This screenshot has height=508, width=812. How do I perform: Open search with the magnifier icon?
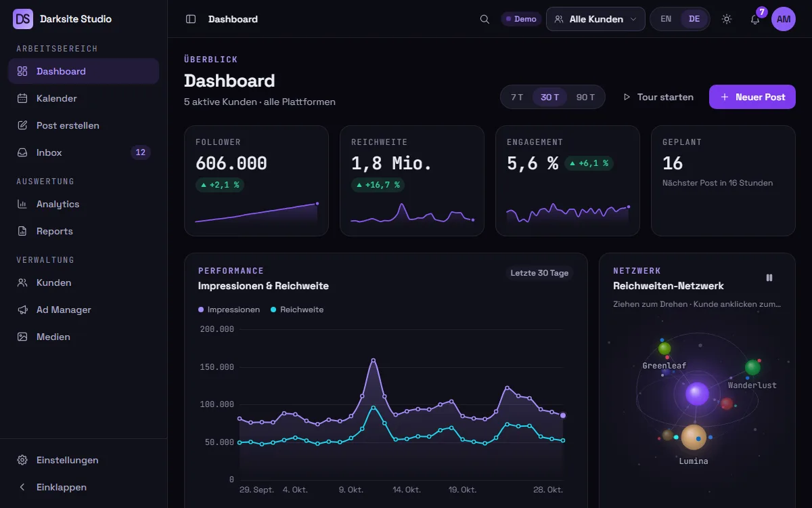484,19
